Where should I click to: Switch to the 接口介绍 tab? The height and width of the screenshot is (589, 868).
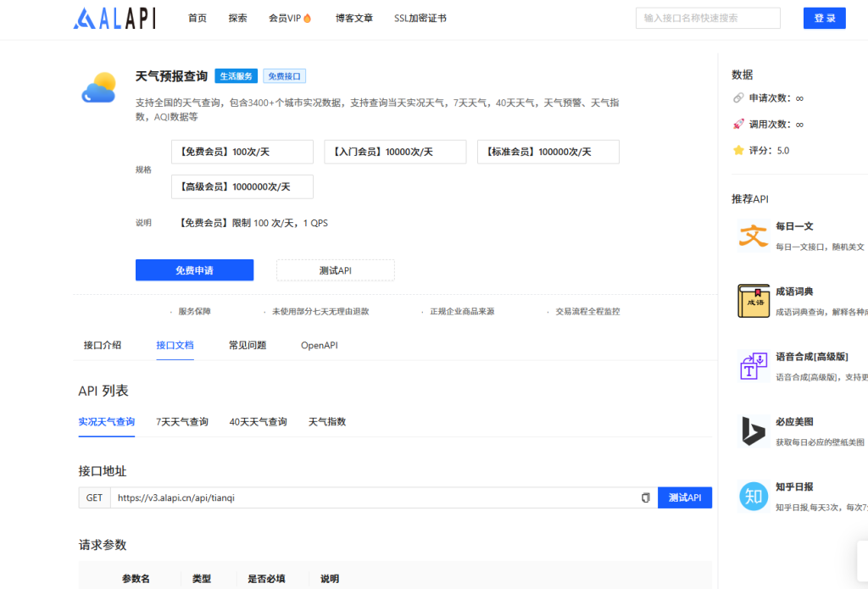tap(103, 345)
